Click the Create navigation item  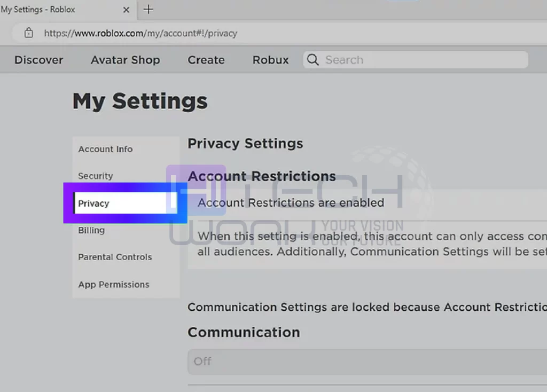click(x=206, y=60)
